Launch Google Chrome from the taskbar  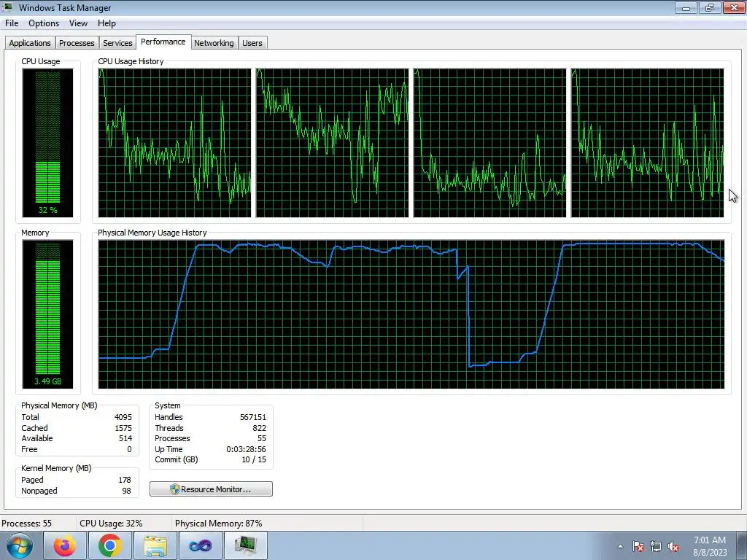tap(110, 545)
